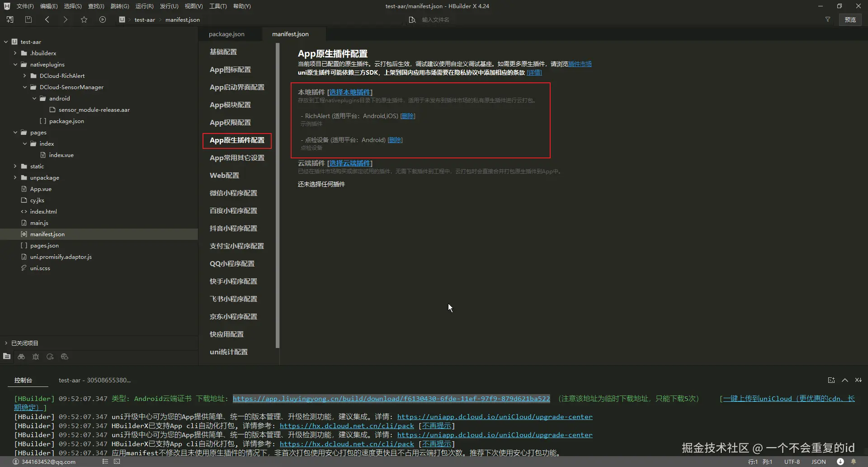Click the build download URL in the console
868x467 pixels.
click(392, 399)
